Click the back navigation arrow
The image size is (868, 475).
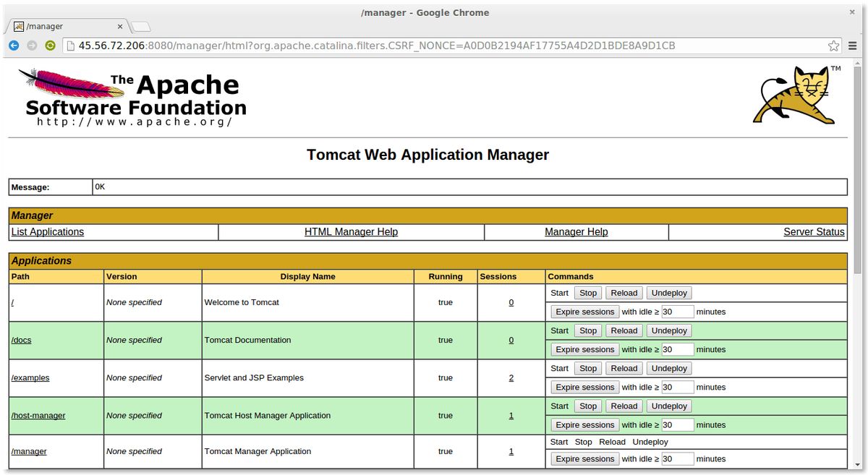tap(14, 45)
